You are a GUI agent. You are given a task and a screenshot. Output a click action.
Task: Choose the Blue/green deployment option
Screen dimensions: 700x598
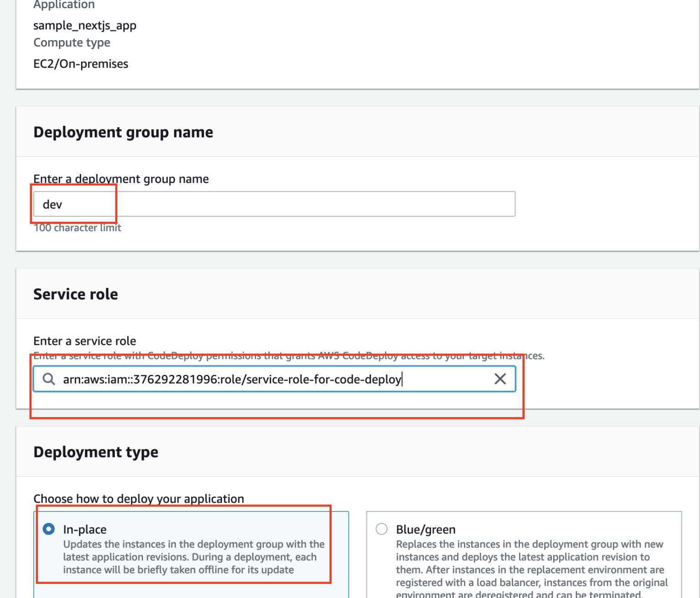(382, 529)
